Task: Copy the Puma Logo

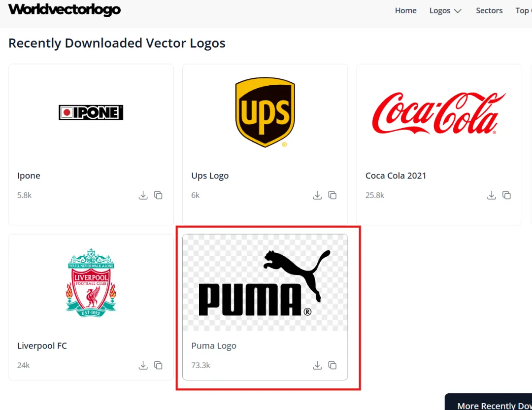Action: click(x=332, y=365)
